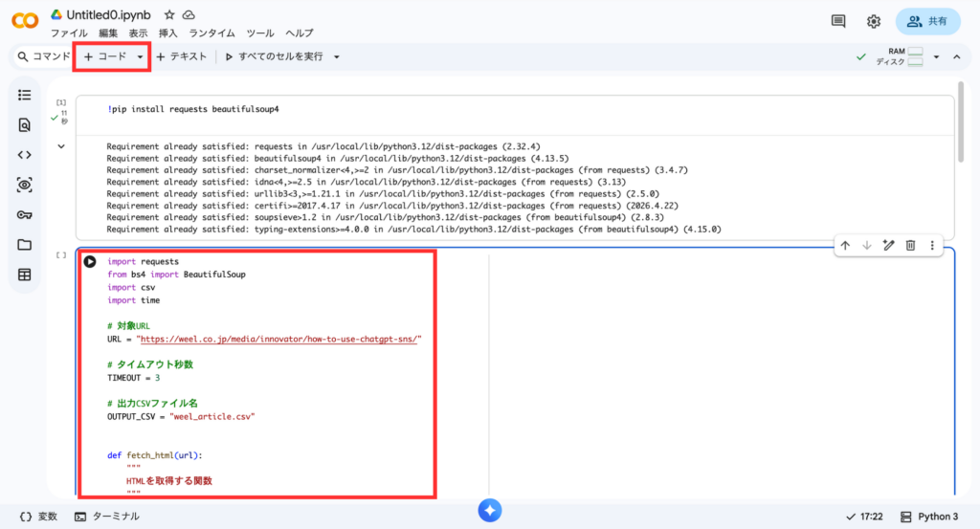Open the comments panel icon
The width and height of the screenshot is (980, 529).
838,21
